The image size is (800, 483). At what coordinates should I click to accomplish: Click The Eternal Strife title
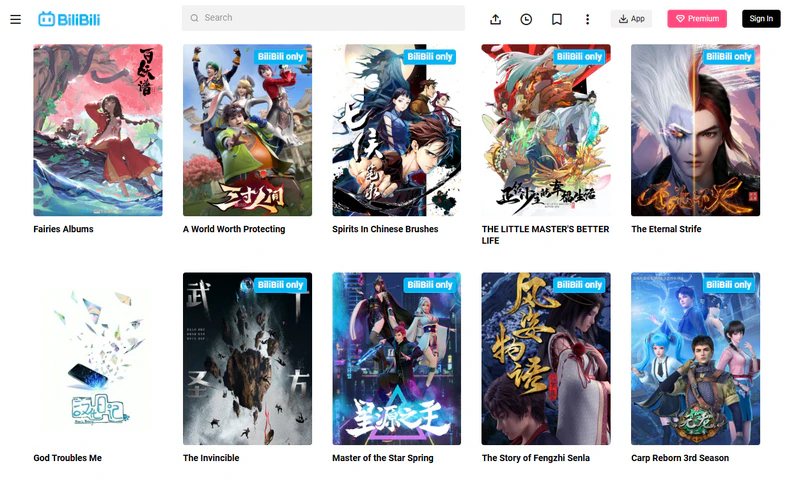click(666, 229)
